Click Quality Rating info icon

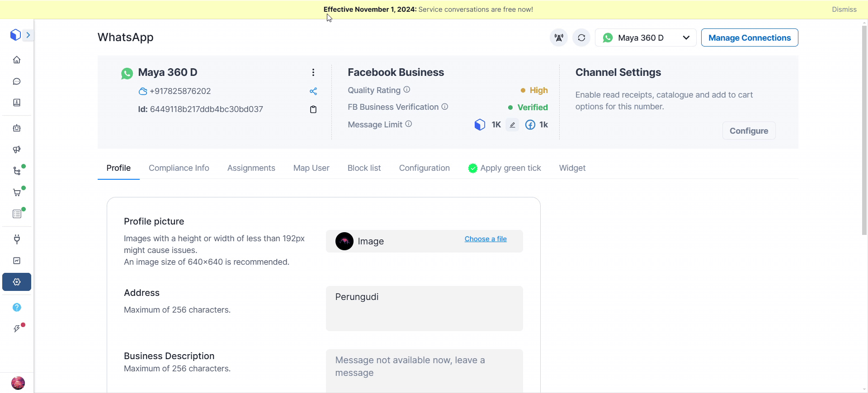[407, 90]
